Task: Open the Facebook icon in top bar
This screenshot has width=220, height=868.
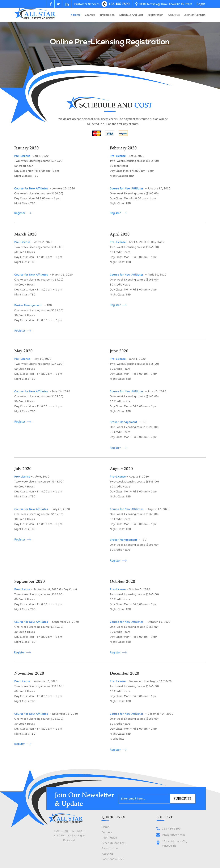Action: pyautogui.click(x=51, y=4)
